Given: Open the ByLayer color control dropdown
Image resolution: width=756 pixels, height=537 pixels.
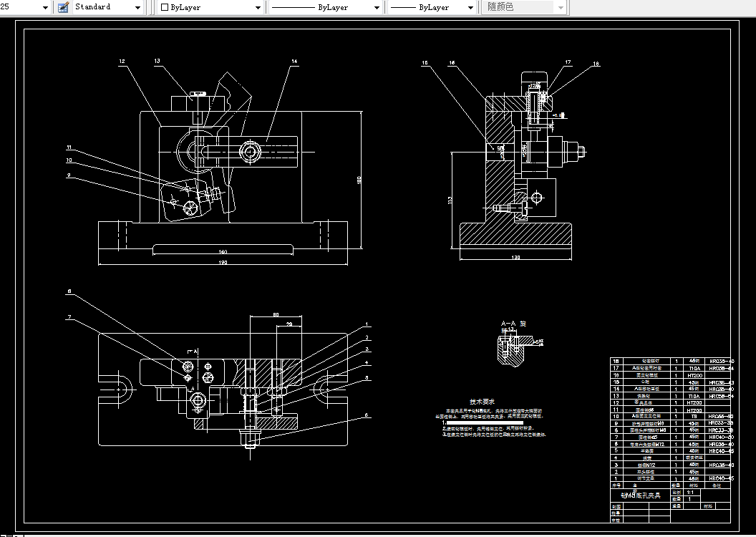Looking at the screenshot, I should pos(258,7).
